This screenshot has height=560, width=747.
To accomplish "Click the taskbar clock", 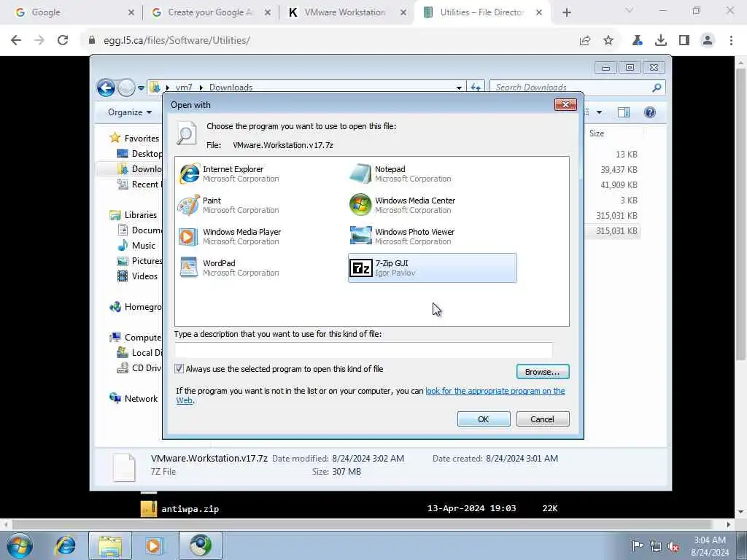I will coord(710,546).
